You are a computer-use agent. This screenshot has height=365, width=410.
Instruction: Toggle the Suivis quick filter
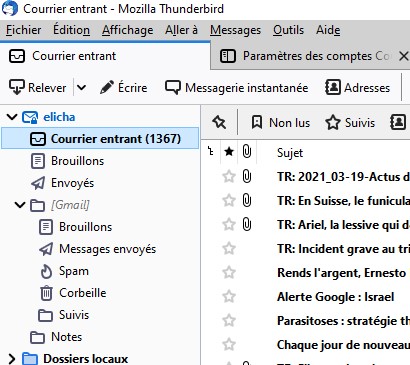350,123
